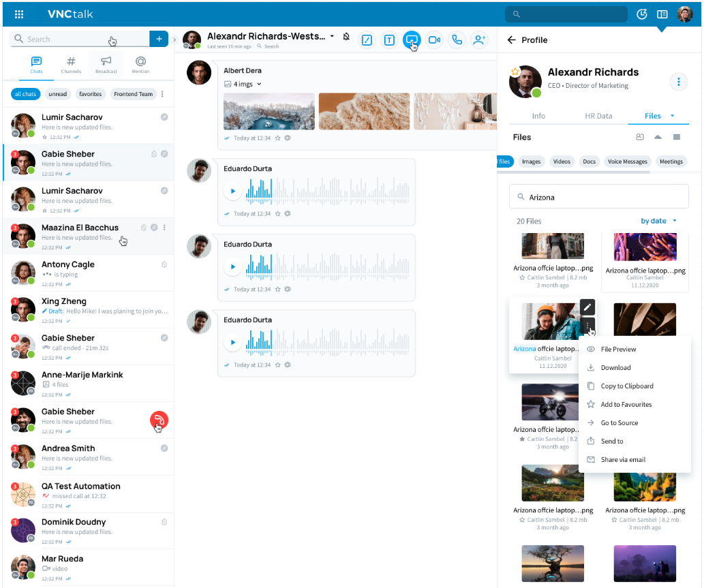The image size is (704, 588).
Task: Click the red end-call button
Action: (x=159, y=420)
